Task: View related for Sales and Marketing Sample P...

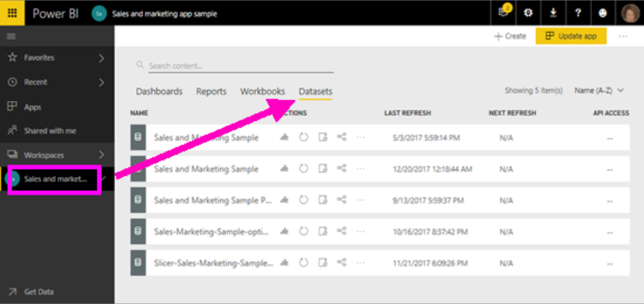Action: tap(342, 200)
